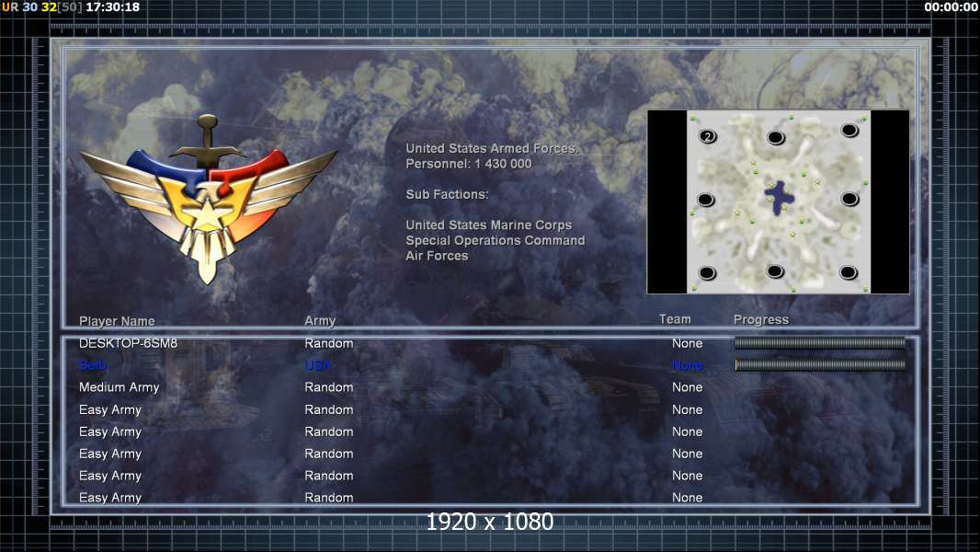The height and width of the screenshot is (552, 980).
Task: Click the Progress column header
Action: (760, 319)
